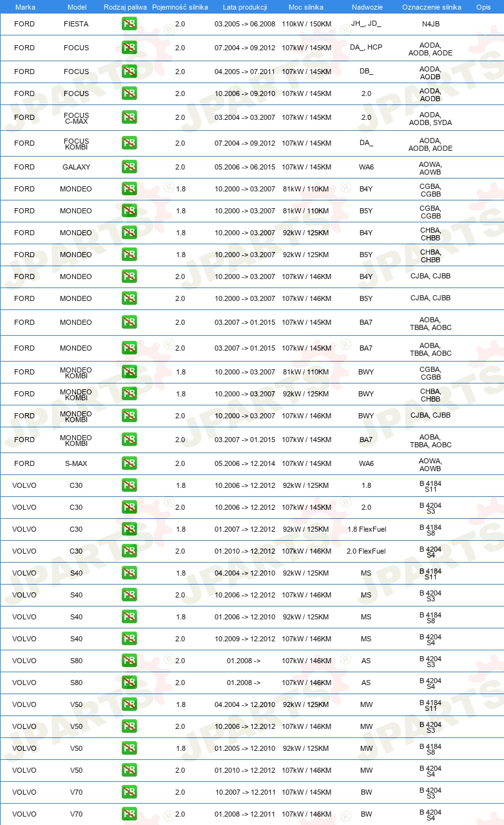Click fuel icon for MONDEO 81kW body B5Y
Image resolution: width=504 pixels, height=825 pixels.
129,211
